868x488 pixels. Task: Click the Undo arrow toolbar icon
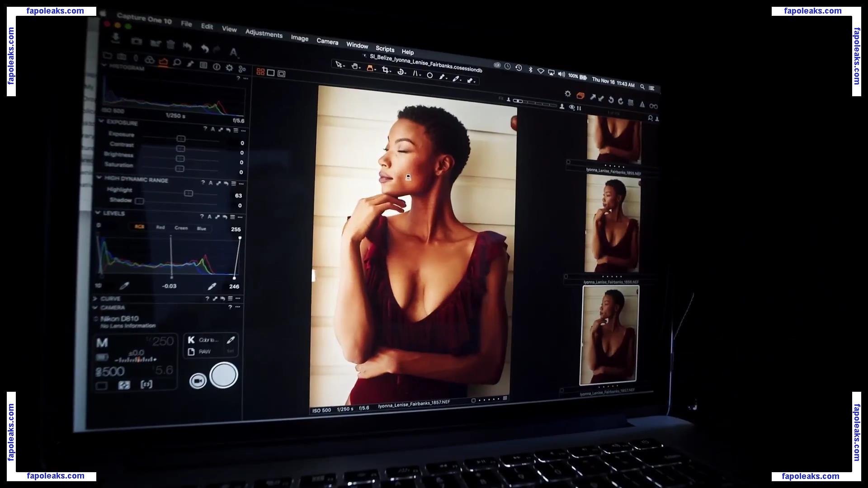tap(205, 48)
